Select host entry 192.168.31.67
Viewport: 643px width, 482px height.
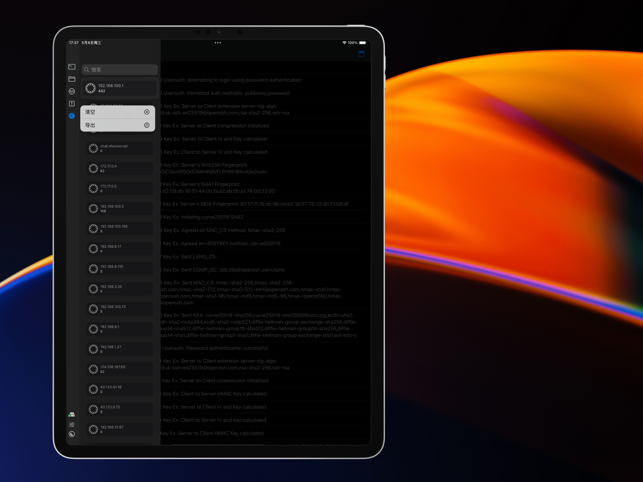pos(120,429)
